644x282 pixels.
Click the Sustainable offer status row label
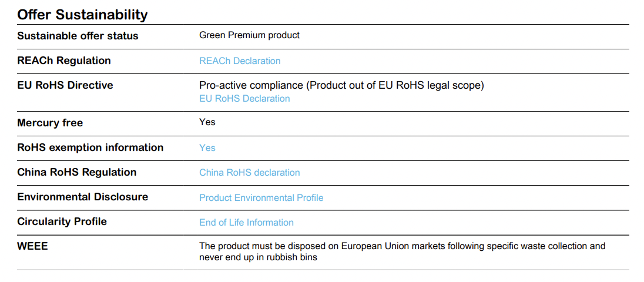coord(78,36)
